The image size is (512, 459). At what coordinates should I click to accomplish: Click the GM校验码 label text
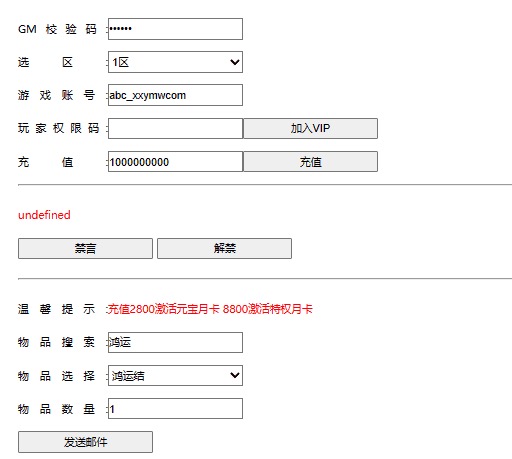[57, 29]
